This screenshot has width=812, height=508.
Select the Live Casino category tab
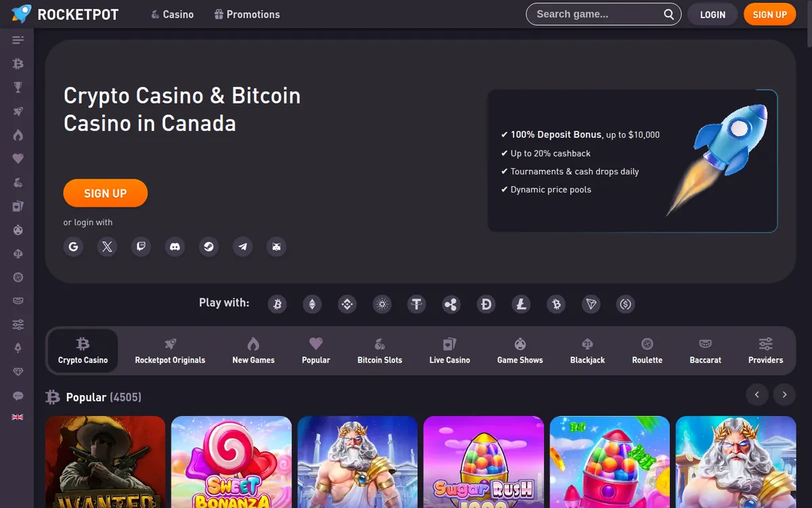449,350
